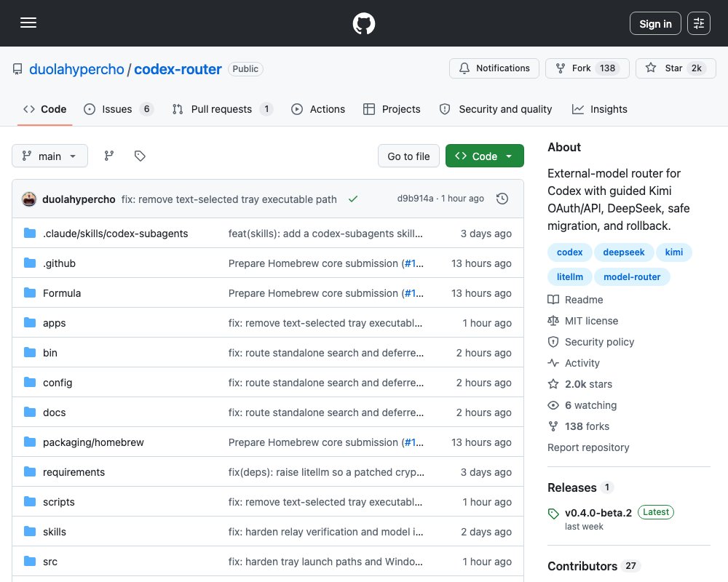Click duolahypercho avatar in latest commit
728x582 pixels.
click(x=29, y=199)
